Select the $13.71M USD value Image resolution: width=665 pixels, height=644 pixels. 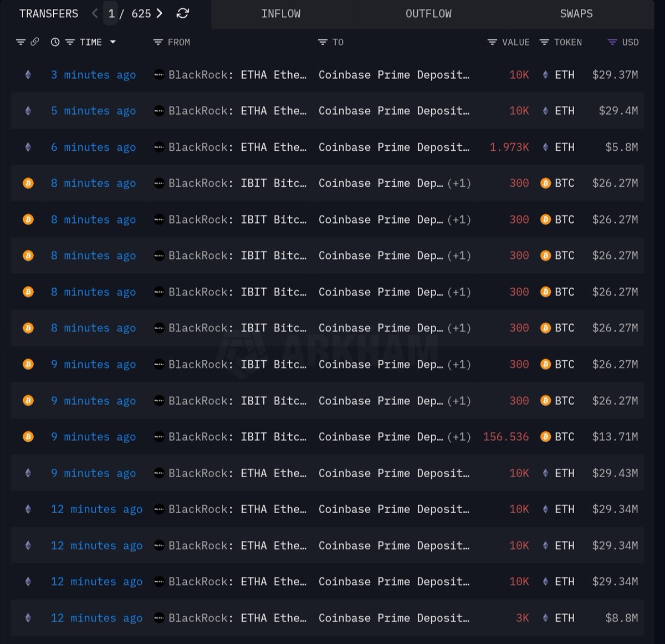pos(615,437)
